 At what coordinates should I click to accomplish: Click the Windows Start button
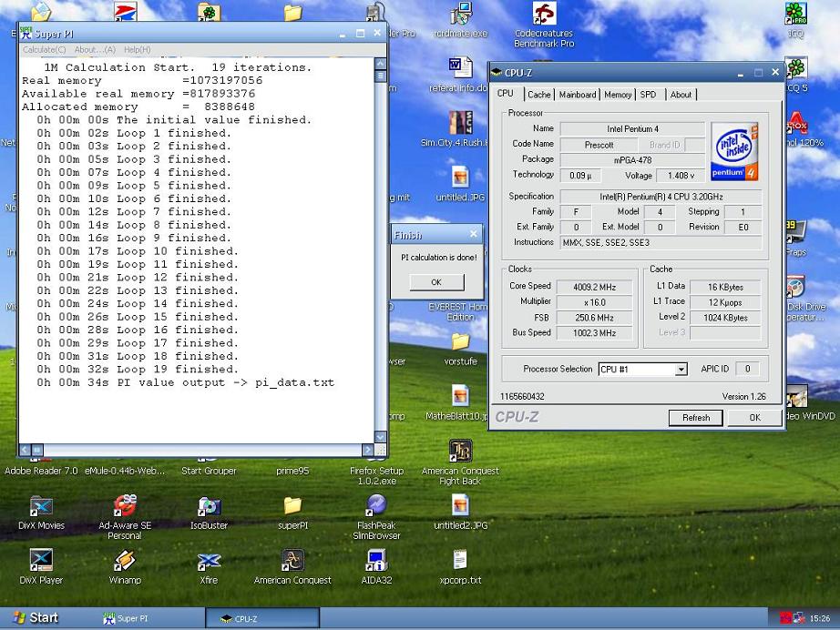pyautogui.click(x=35, y=617)
